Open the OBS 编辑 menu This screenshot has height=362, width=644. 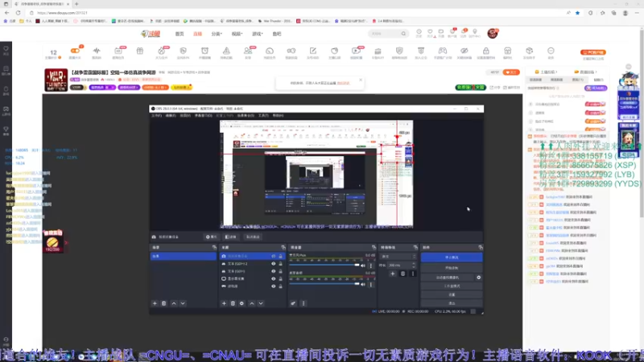(x=171, y=116)
